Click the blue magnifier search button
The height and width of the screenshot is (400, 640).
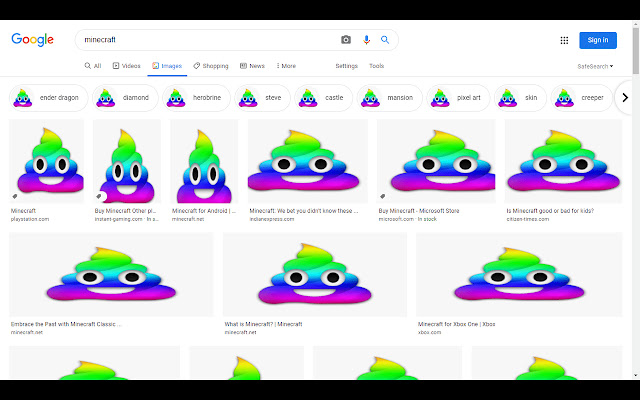coord(385,40)
